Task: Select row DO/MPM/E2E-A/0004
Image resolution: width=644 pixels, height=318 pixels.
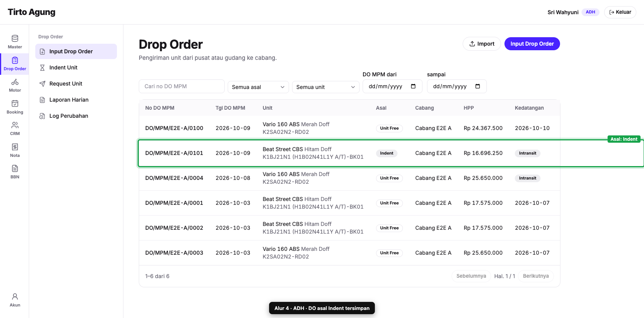Action: (350, 178)
